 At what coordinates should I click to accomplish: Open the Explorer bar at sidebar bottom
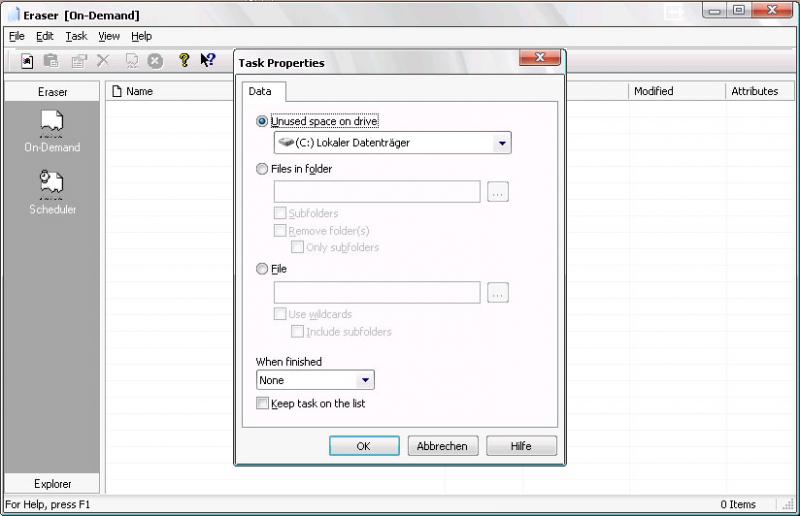[52, 484]
